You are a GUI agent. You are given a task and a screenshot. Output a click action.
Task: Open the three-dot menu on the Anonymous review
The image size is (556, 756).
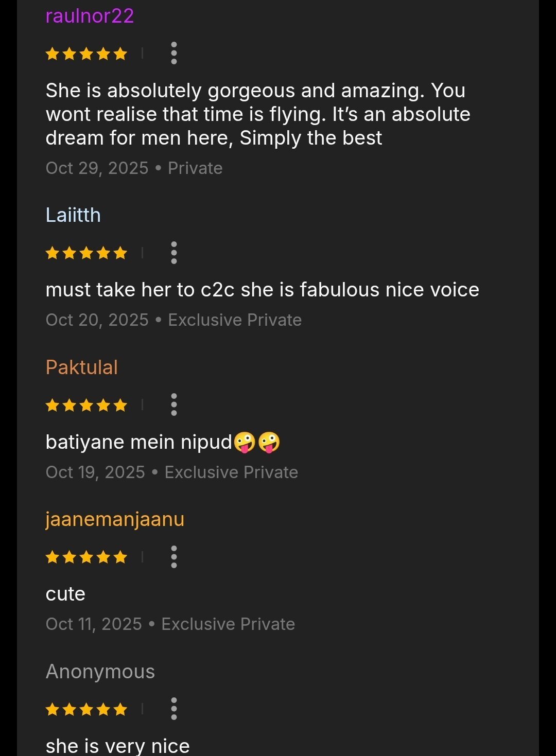(174, 709)
